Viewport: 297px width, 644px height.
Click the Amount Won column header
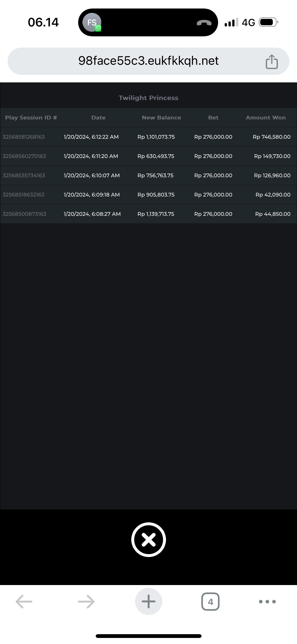point(266,118)
